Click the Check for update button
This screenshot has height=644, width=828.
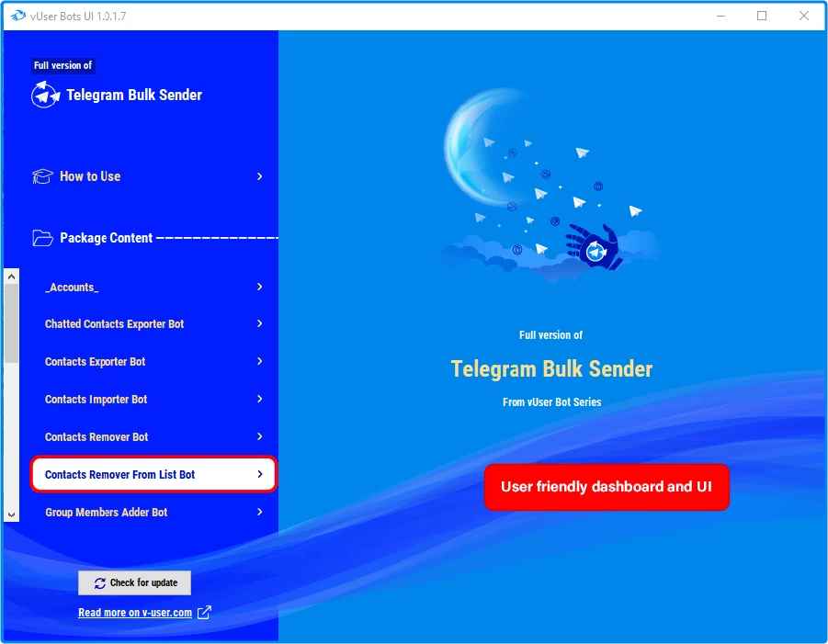[x=135, y=582]
